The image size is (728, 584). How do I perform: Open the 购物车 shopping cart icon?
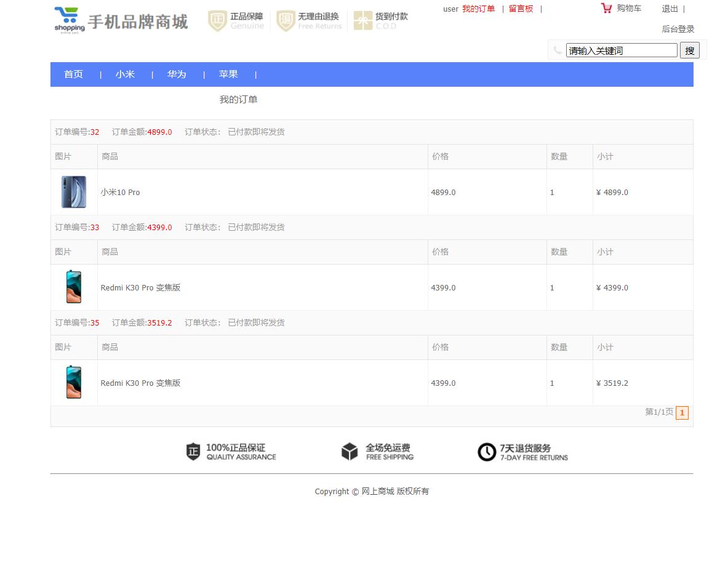point(606,8)
